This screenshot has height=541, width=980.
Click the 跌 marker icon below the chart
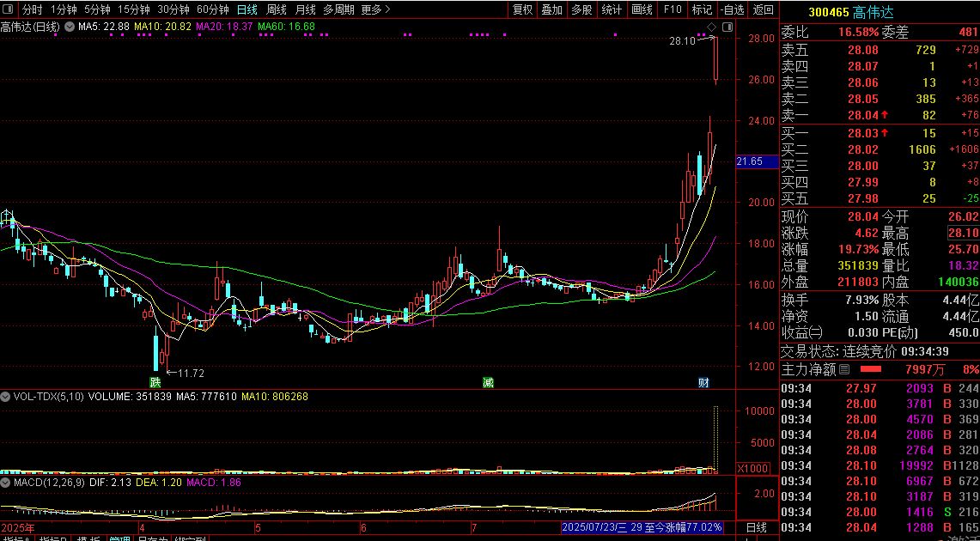click(x=155, y=382)
